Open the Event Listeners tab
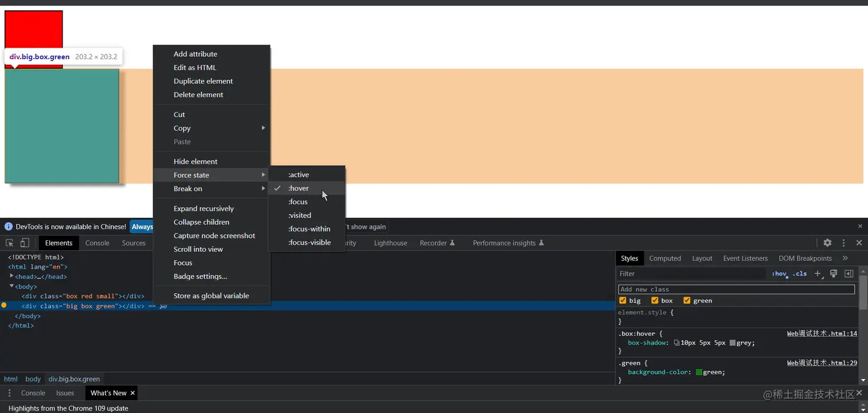The width and height of the screenshot is (868, 413). point(745,258)
